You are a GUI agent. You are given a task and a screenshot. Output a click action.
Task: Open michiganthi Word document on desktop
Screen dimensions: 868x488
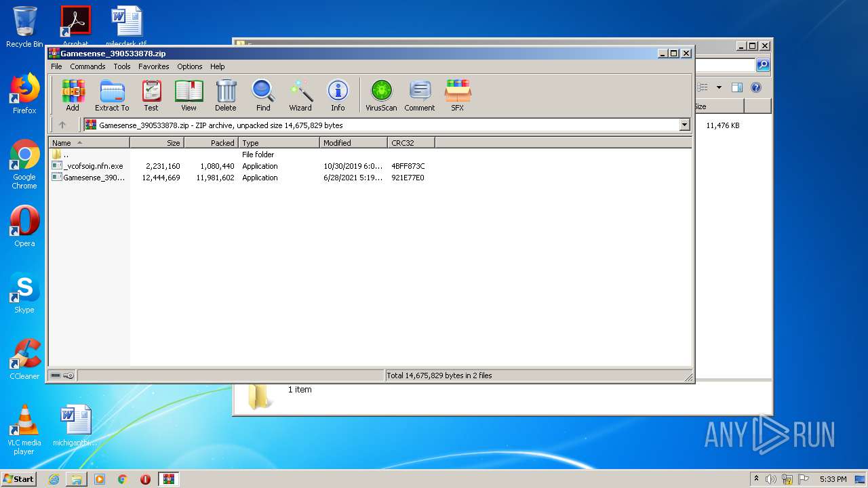tap(75, 426)
